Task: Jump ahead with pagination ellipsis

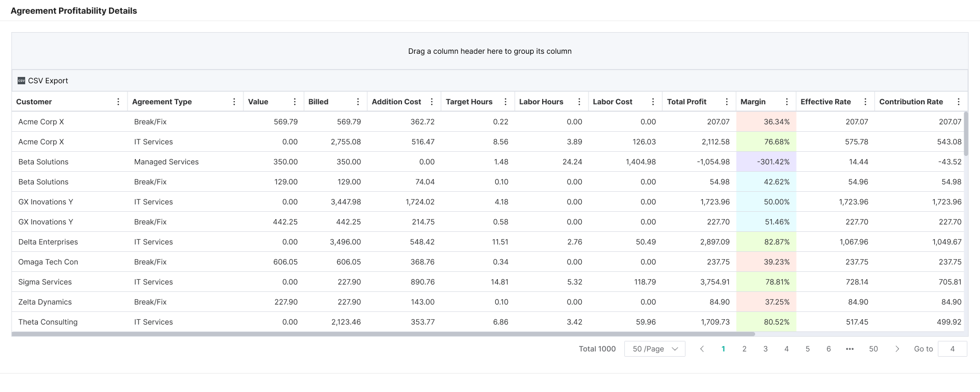Action: 849,349
